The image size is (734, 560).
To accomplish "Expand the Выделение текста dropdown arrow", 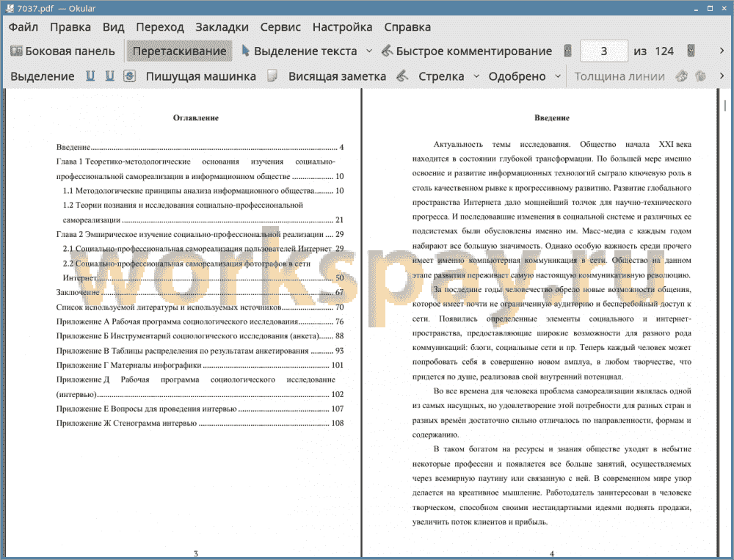I will pyautogui.click(x=369, y=51).
